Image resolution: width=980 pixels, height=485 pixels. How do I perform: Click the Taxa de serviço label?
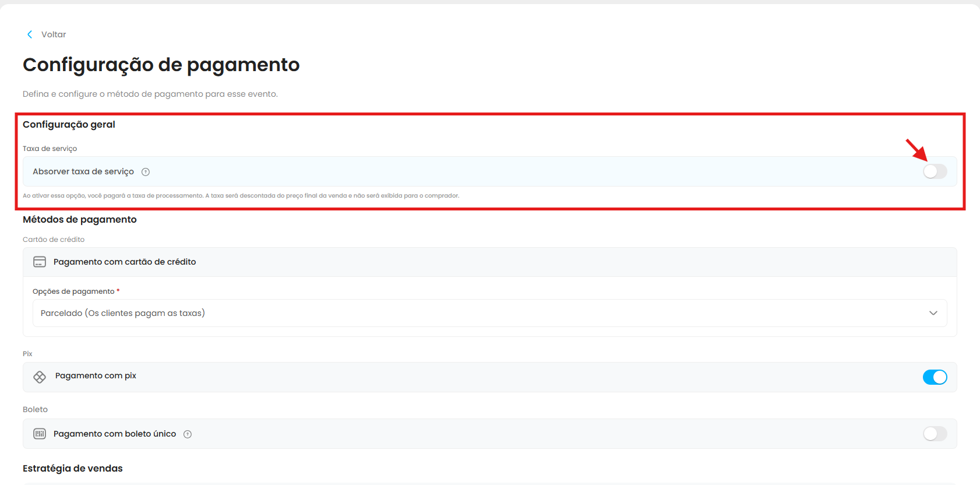tap(50, 149)
